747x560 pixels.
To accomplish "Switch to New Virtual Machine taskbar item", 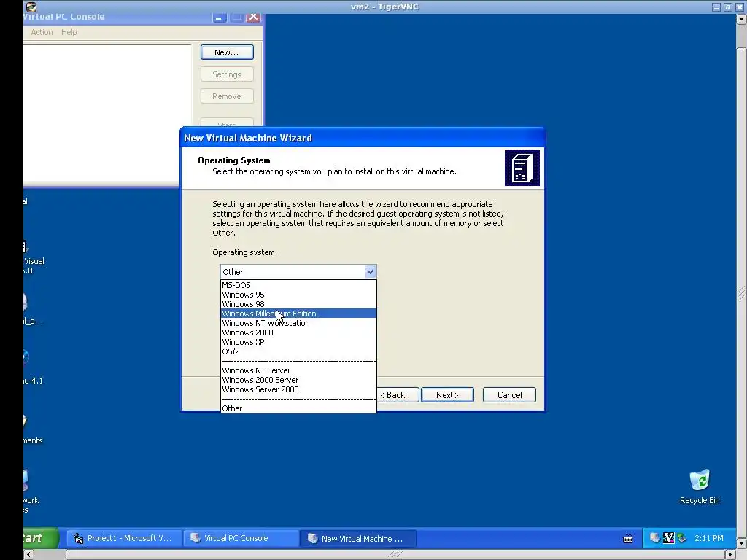I will click(x=358, y=539).
